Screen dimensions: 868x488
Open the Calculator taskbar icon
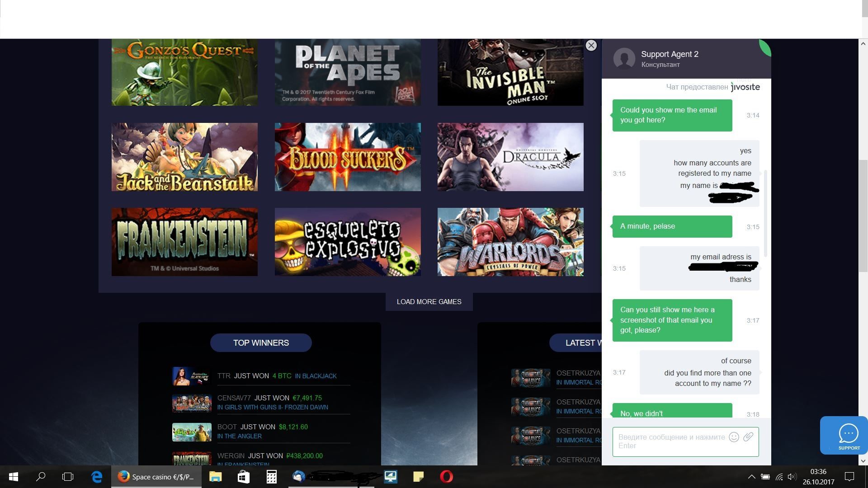pos(271,477)
